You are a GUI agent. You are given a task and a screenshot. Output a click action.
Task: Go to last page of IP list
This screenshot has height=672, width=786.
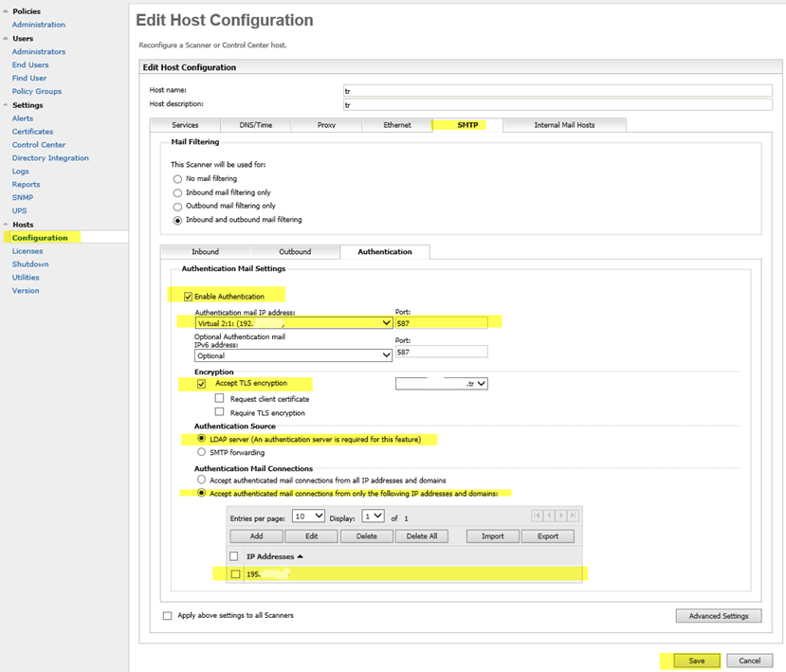click(573, 516)
